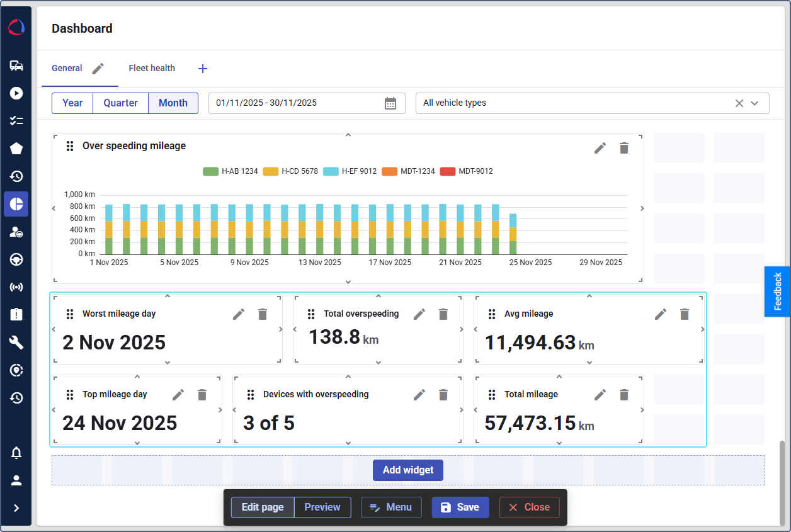Select the Year period toggle

click(72, 103)
